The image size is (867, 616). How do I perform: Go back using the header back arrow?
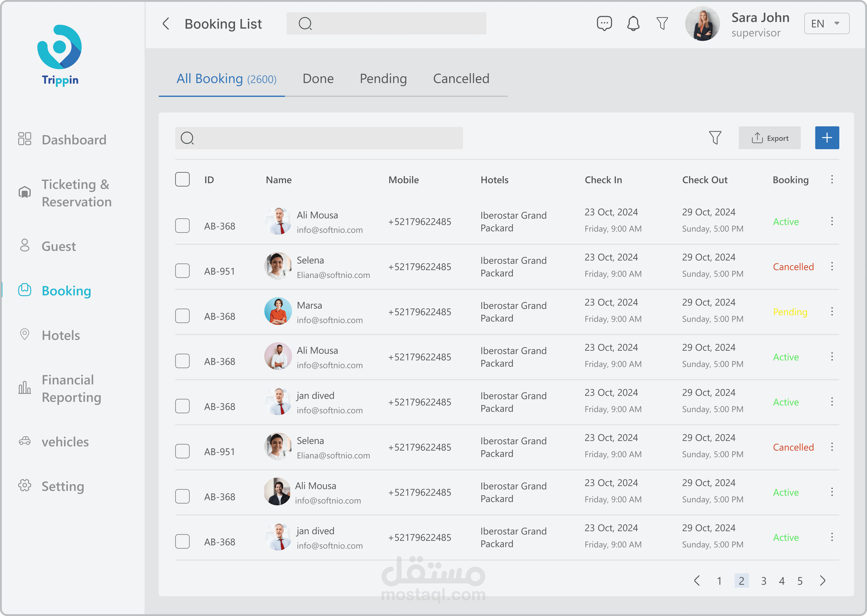click(166, 24)
